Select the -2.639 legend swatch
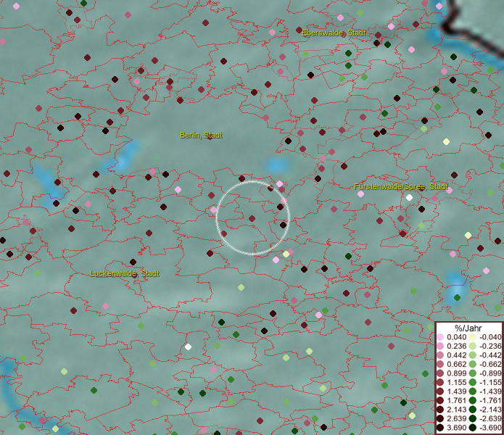Viewport: 504px width, 435px height. point(473,418)
